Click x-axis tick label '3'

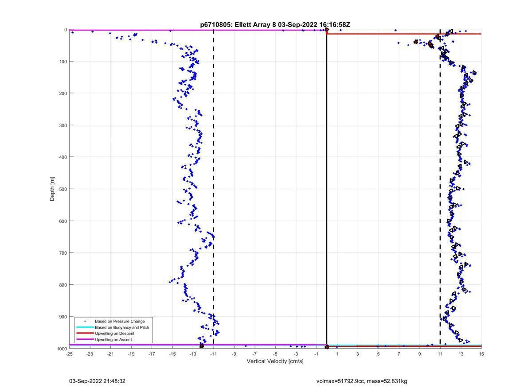[358, 354]
